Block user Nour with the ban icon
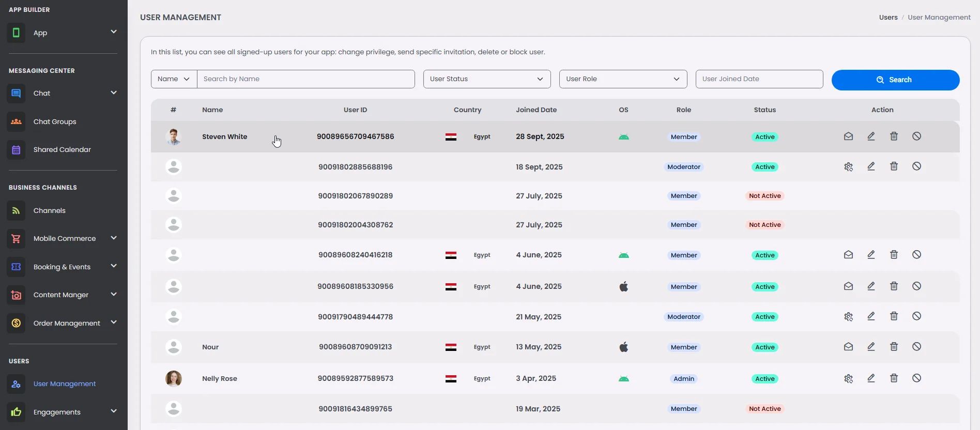This screenshot has height=430, width=980. (x=916, y=347)
